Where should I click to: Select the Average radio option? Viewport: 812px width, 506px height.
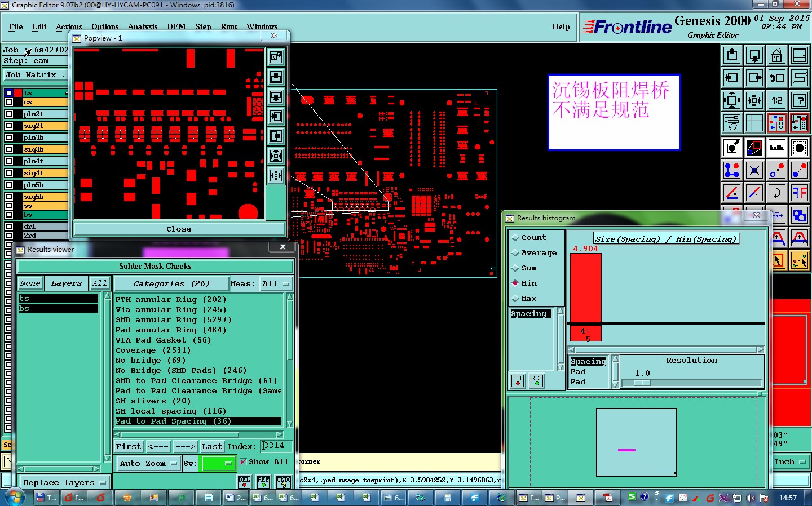coord(534,253)
